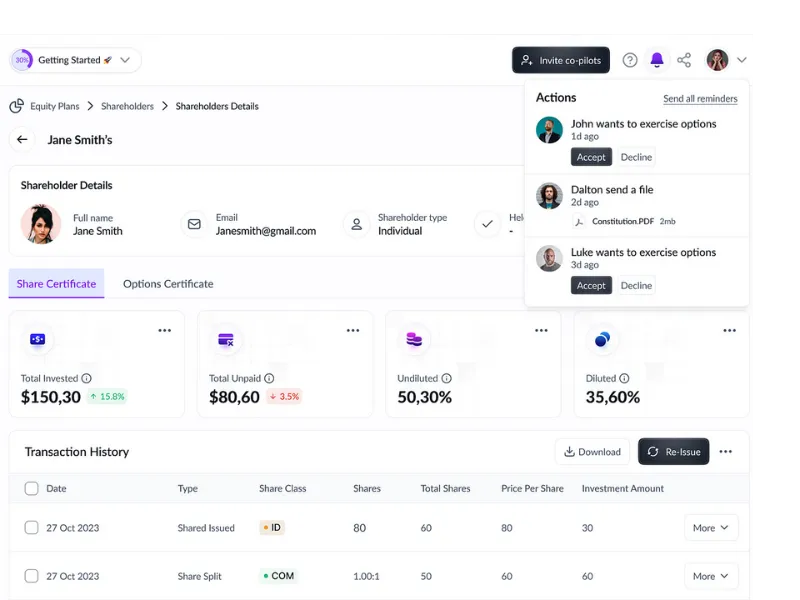Click Send all reminders link
800x600 pixels.
pyautogui.click(x=700, y=99)
